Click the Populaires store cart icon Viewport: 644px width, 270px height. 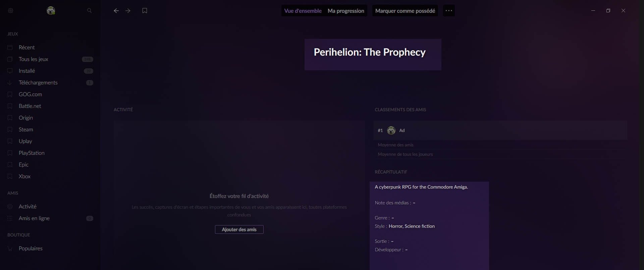click(x=10, y=249)
